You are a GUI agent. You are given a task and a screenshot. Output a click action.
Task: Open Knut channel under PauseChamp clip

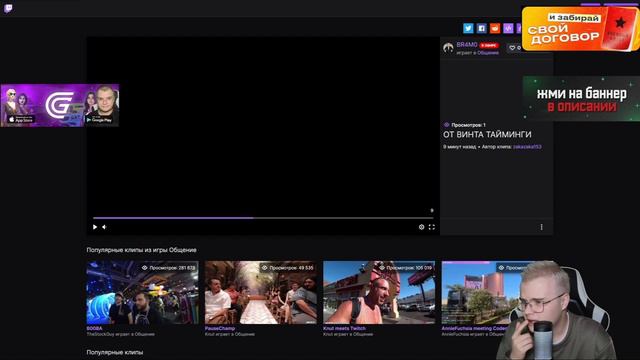209,334
